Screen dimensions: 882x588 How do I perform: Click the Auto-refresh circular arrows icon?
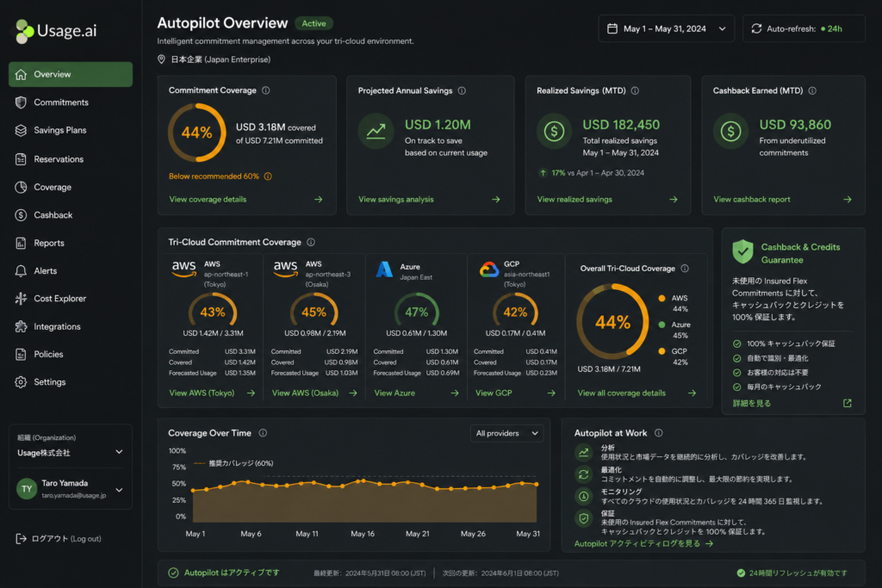756,28
